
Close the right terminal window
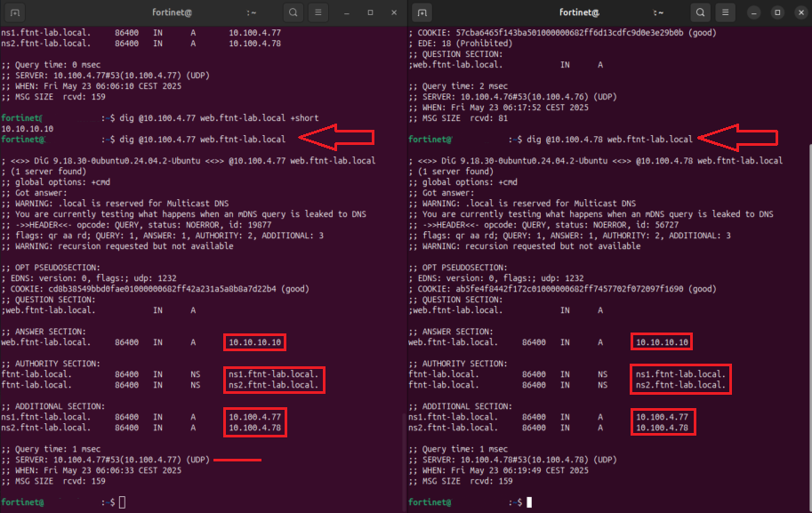(801, 12)
